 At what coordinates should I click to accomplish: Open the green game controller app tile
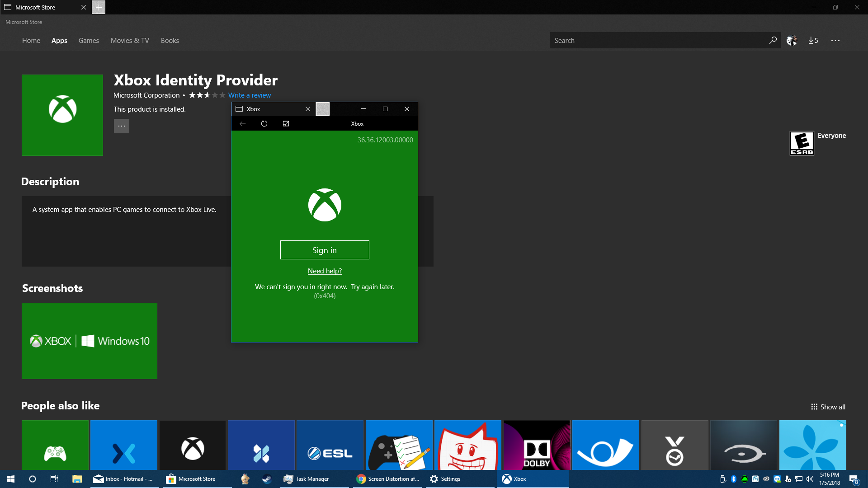click(55, 445)
